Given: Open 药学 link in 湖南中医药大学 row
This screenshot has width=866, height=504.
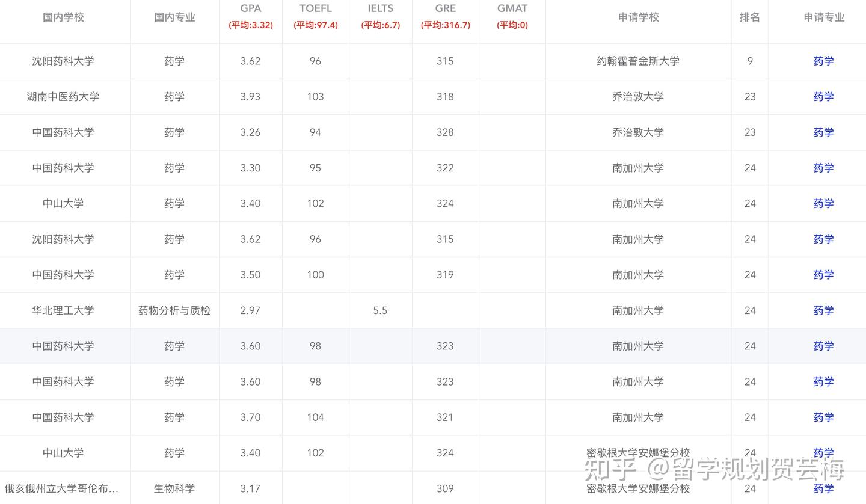Looking at the screenshot, I should pos(823,96).
